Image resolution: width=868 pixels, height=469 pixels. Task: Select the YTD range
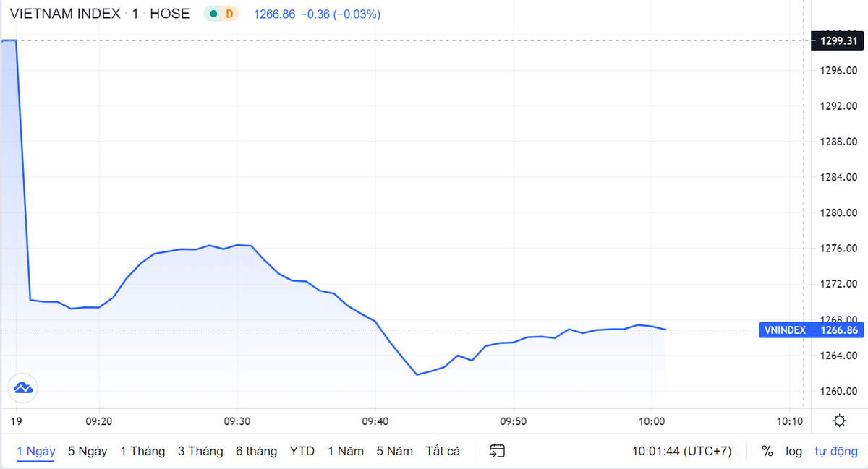click(302, 451)
